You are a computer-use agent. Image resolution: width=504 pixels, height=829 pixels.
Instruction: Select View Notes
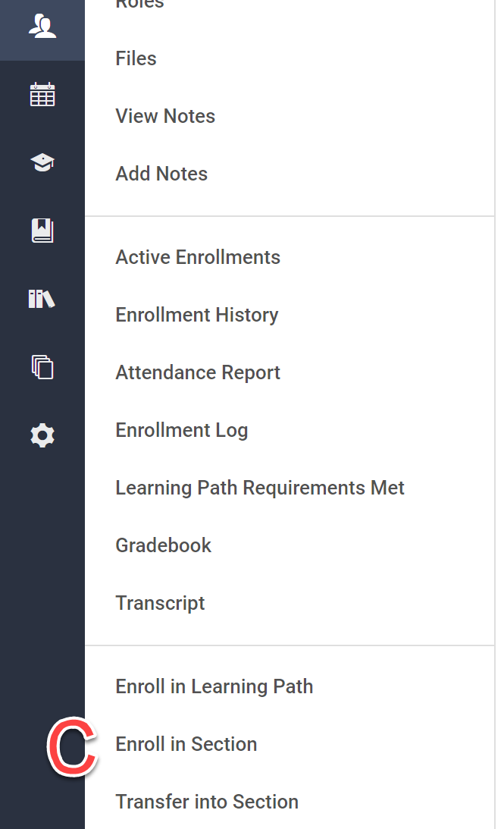coord(165,116)
